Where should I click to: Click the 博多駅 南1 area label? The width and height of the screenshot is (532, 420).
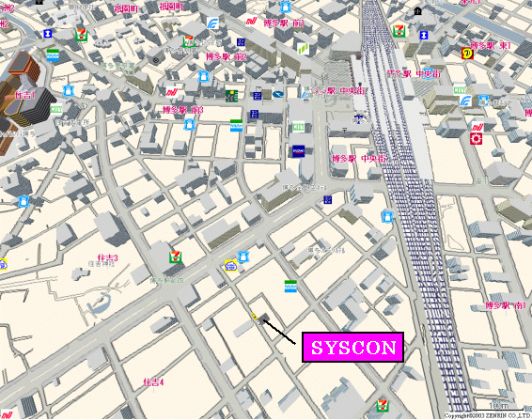point(505,305)
